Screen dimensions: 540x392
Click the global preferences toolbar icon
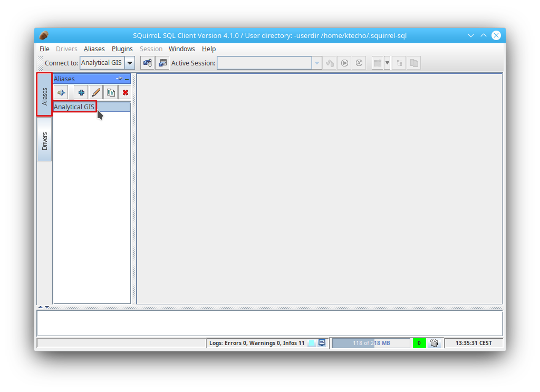148,63
